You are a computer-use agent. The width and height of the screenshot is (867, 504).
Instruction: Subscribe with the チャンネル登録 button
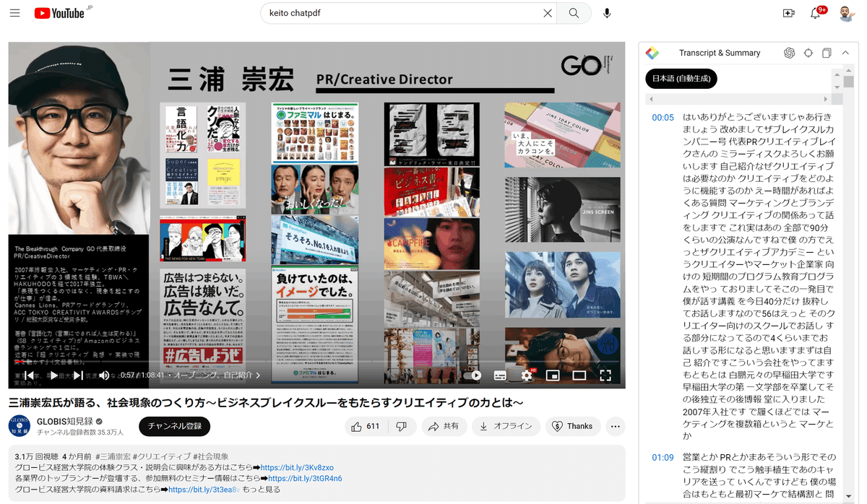pyautogui.click(x=174, y=426)
